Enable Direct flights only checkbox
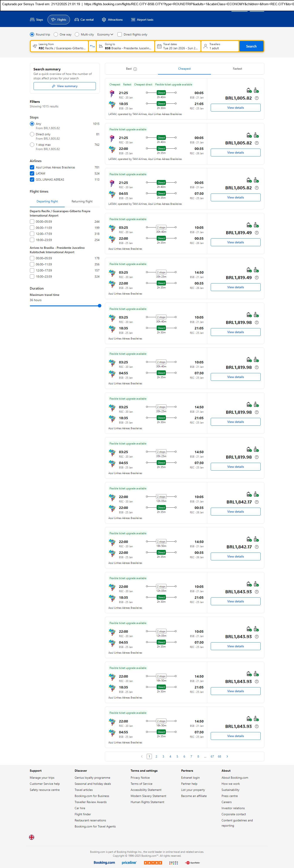294x868 pixels. (120, 34)
